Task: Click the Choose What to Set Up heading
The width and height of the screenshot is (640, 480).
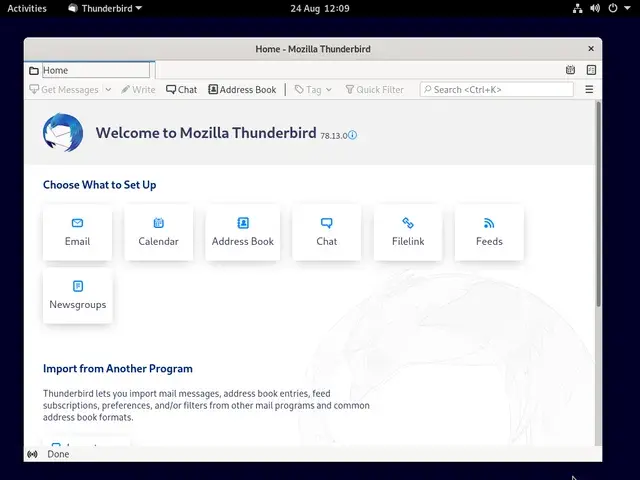Action: [100, 184]
